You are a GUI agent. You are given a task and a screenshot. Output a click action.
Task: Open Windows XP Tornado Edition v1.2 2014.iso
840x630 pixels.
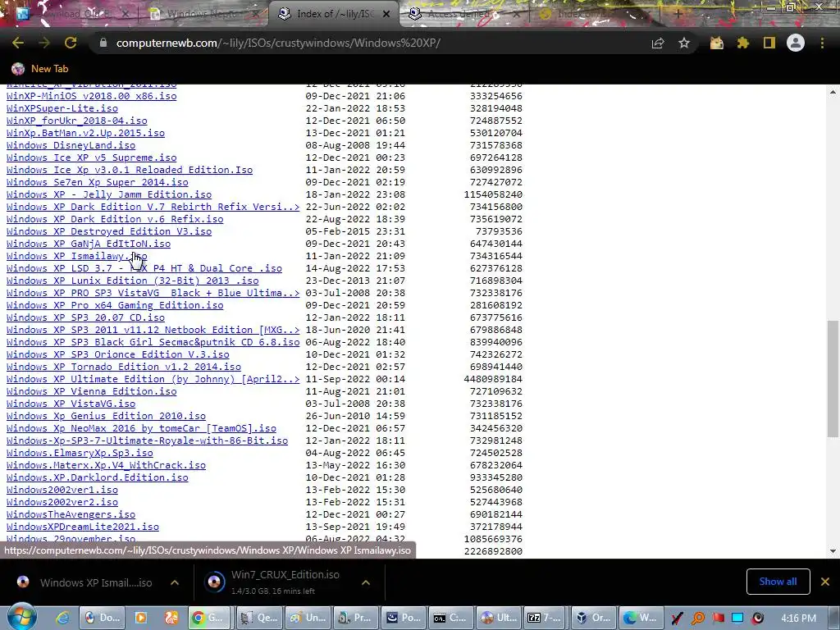124,367
